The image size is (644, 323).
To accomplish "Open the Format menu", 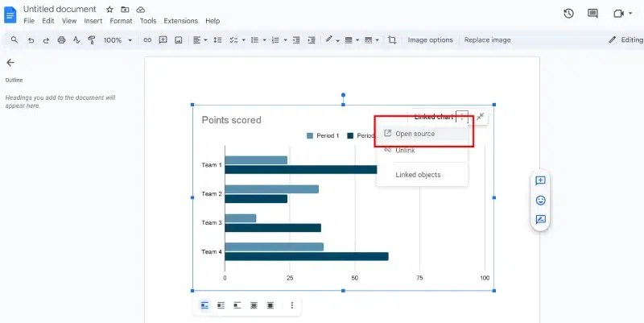I will point(121,21).
